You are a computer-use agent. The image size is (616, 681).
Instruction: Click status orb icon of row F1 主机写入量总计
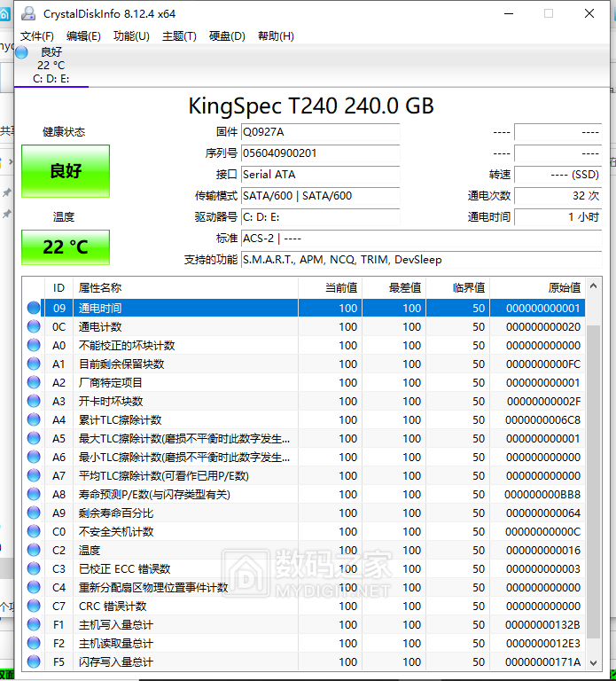(34, 624)
